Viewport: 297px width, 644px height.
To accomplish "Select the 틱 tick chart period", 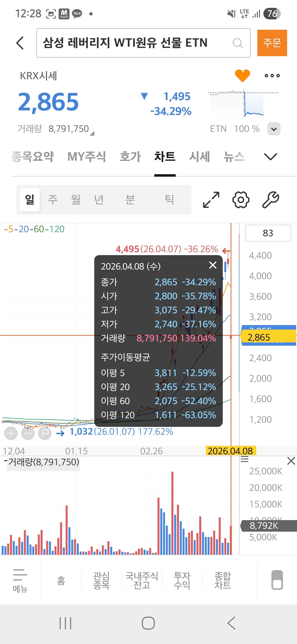I will click(169, 200).
